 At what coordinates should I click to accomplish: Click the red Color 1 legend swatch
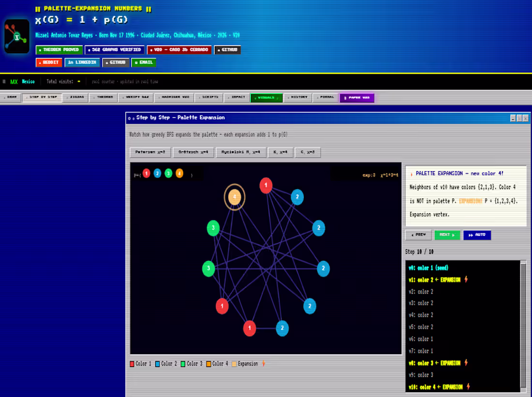[x=132, y=364]
